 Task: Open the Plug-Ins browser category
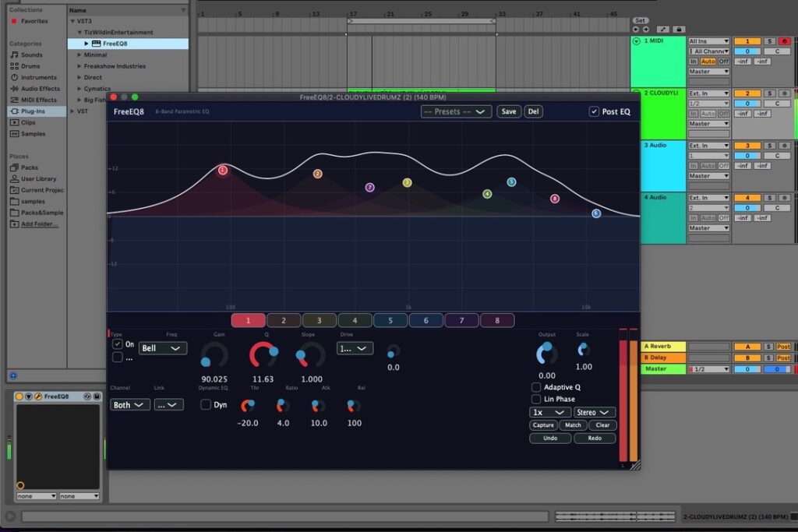click(33, 111)
